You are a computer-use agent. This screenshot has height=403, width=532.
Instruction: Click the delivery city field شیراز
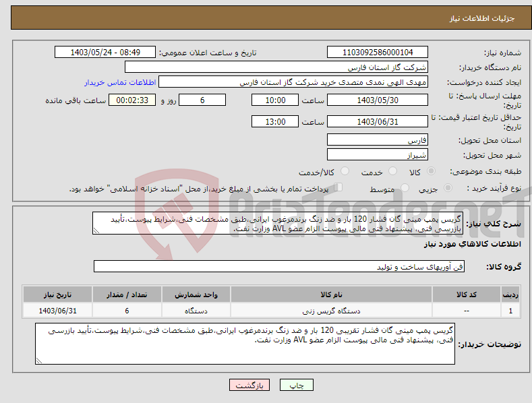click(378, 155)
